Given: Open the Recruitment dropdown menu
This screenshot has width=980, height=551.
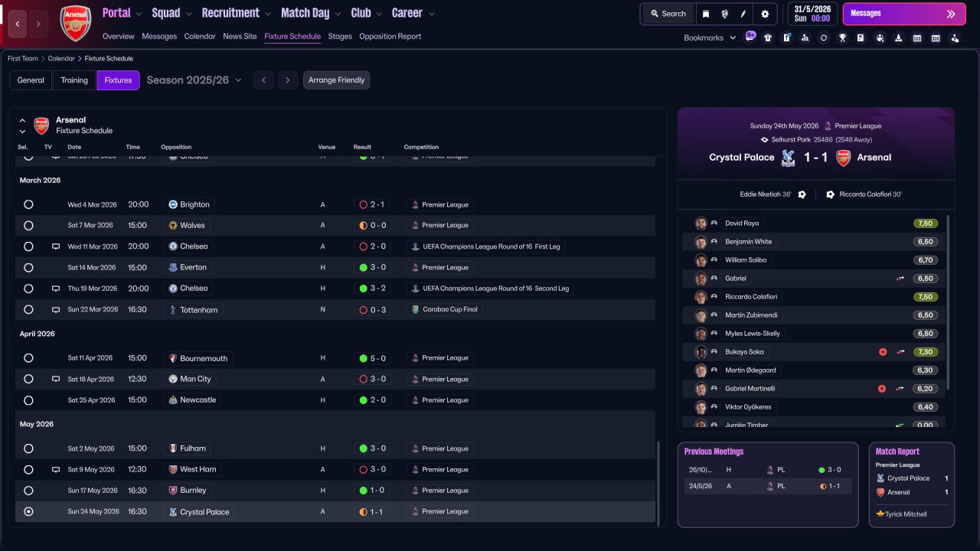Looking at the screenshot, I should [x=237, y=13].
